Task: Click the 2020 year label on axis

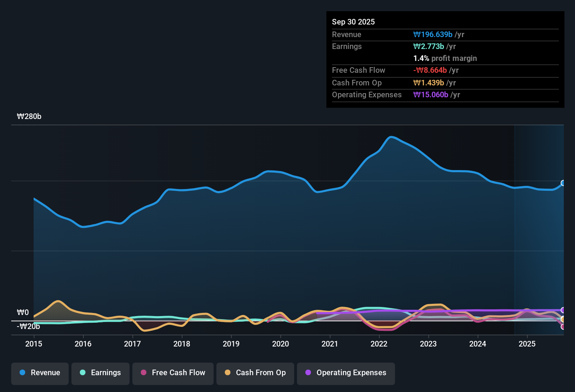Action: pyautogui.click(x=280, y=344)
